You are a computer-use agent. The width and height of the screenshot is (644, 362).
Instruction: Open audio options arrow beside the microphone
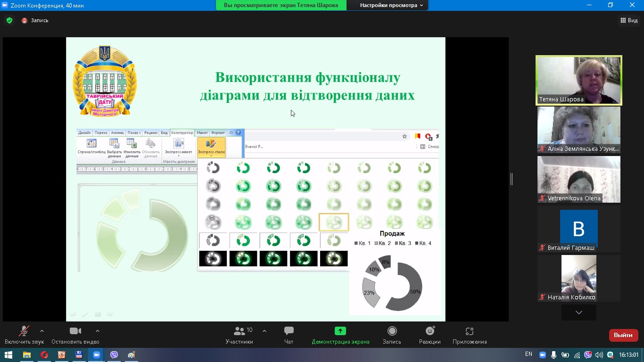(42, 331)
